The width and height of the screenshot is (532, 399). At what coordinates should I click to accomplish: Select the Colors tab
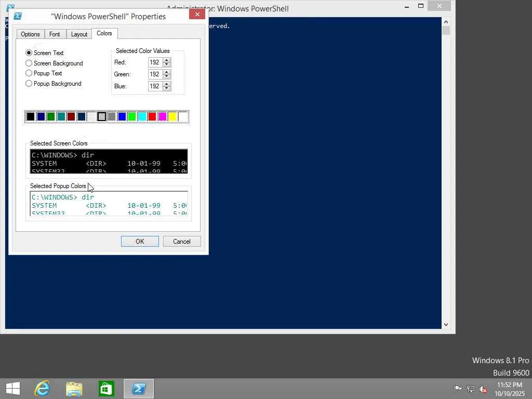pyautogui.click(x=104, y=33)
